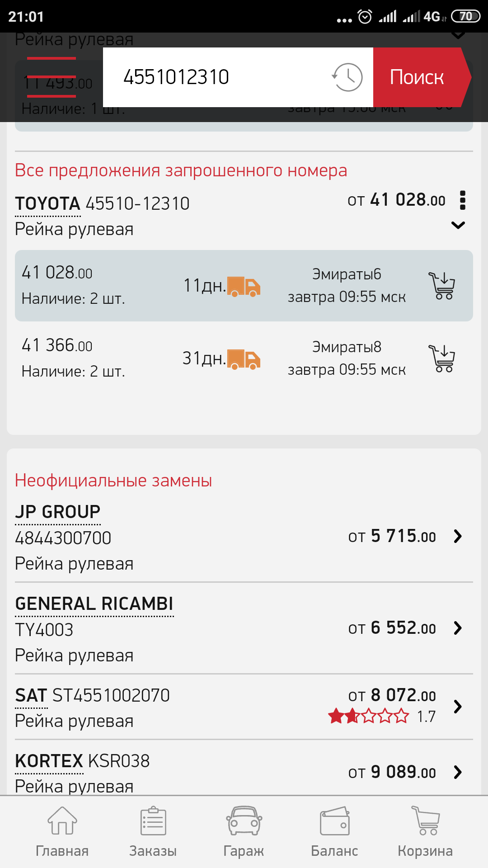Tap the 11-day delivery truck icon
Screen dimensions: 488x868
pyautogui.click(x=244, y=287)
